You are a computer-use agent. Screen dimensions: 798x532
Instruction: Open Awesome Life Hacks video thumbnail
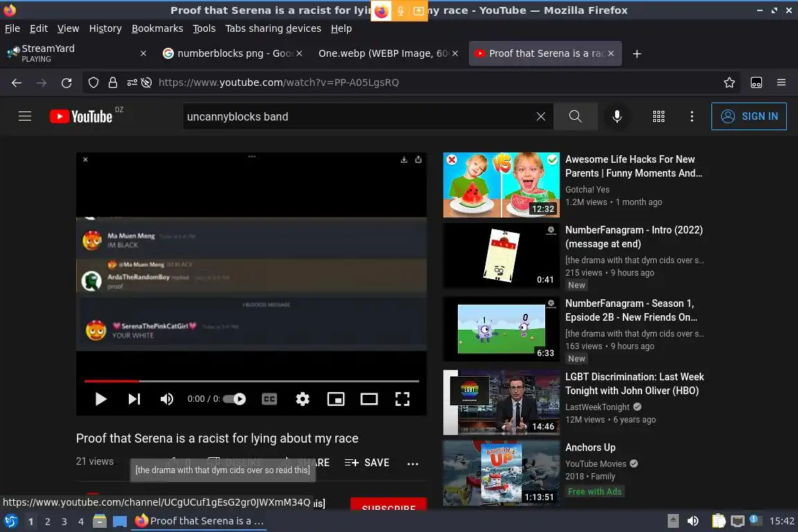pyautogui.click(x=502, y=185)
